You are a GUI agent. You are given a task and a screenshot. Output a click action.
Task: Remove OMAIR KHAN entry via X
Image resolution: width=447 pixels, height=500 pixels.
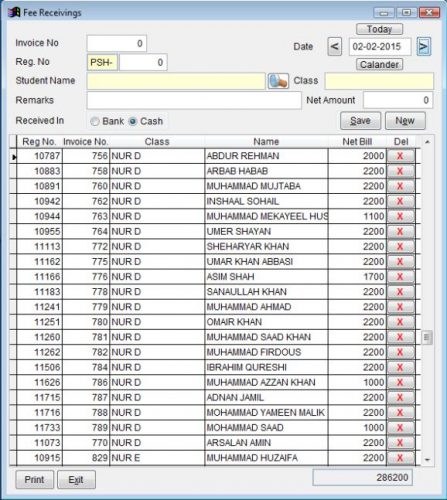pyautogui.click(x=400, y=322)
